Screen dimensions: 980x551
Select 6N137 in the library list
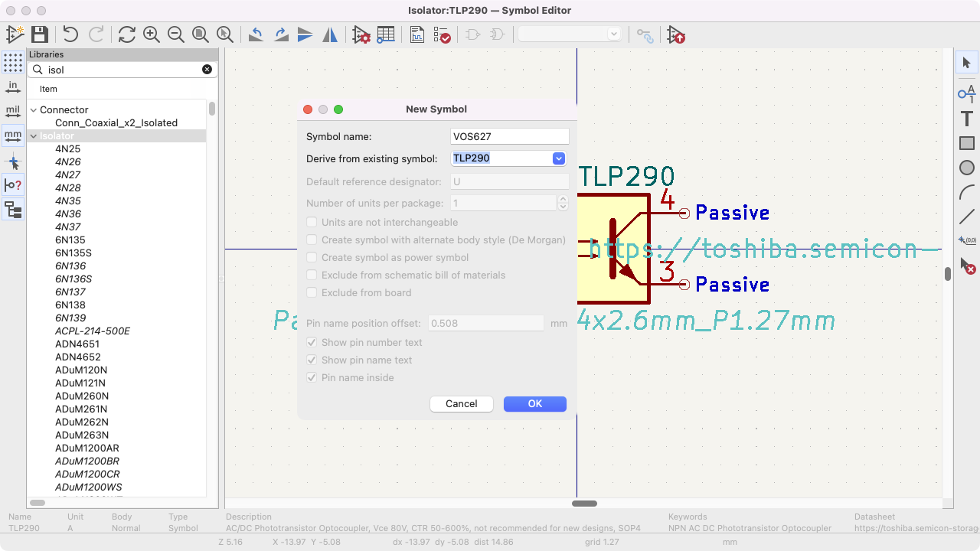click(x=70, y=292)
